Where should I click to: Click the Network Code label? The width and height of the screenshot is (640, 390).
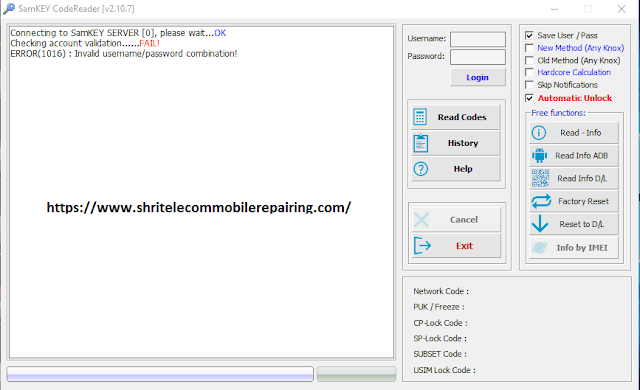pyautogui.click(x=441, y=291)
